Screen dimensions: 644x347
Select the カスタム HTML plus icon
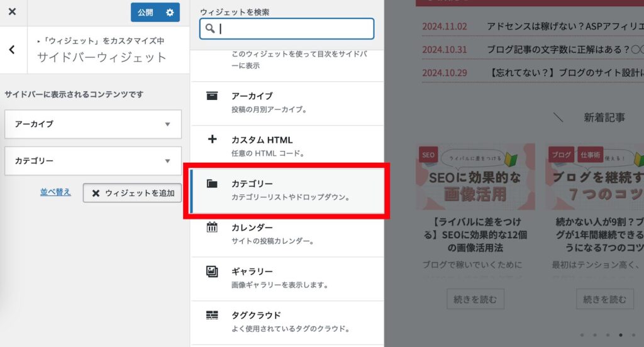click(212, 139)
